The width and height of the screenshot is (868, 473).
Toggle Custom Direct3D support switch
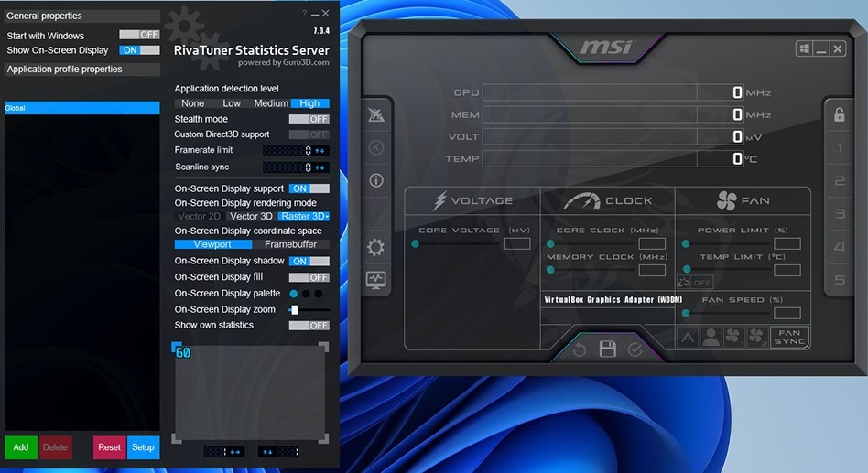point(309,134)
